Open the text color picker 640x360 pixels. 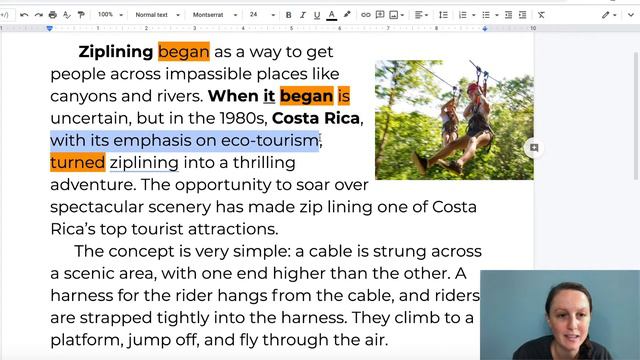(331, 15)
